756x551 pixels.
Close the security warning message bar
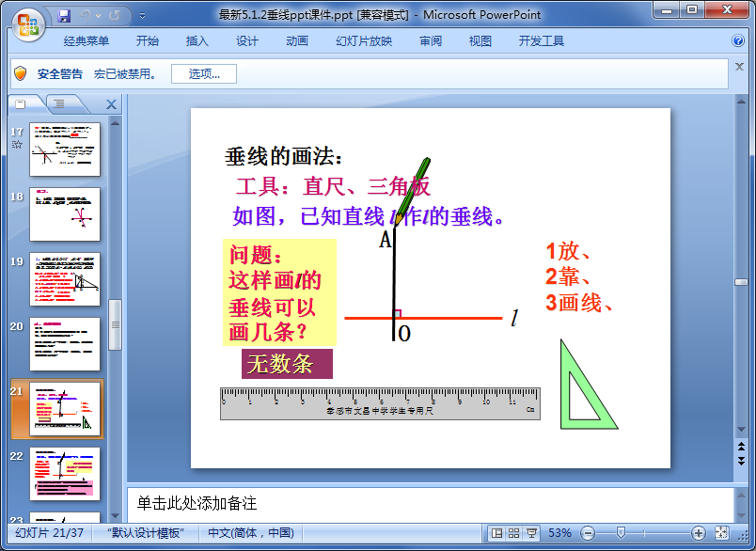click(x=739, y=67)
